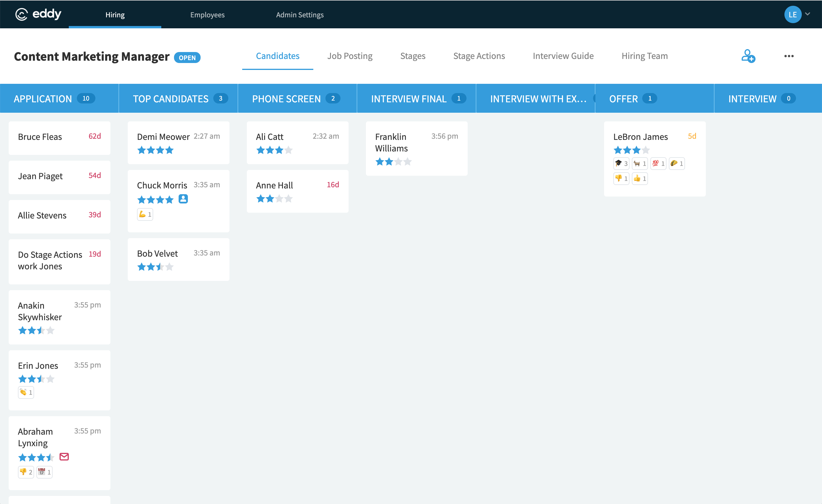Click the eddy logo
822x504 pixels.
point(38,14)
